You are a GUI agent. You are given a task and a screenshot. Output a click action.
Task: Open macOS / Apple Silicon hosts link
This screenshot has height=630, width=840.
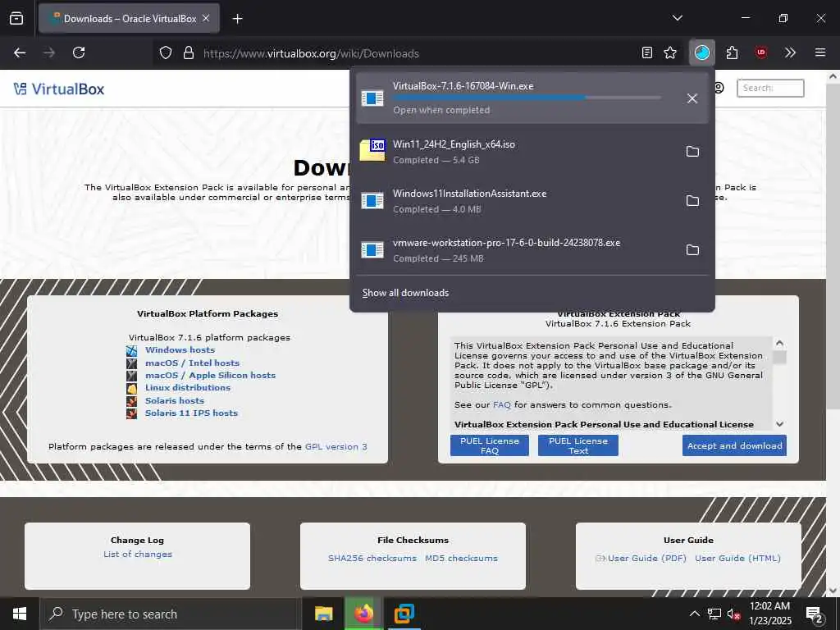click(x=211, y=375)
